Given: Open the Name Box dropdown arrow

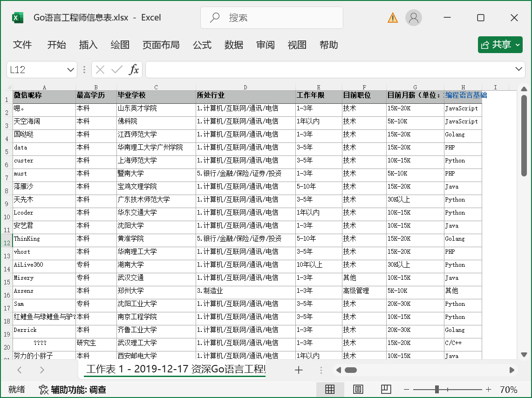Looking at the screenshot, I should [71, 69].
